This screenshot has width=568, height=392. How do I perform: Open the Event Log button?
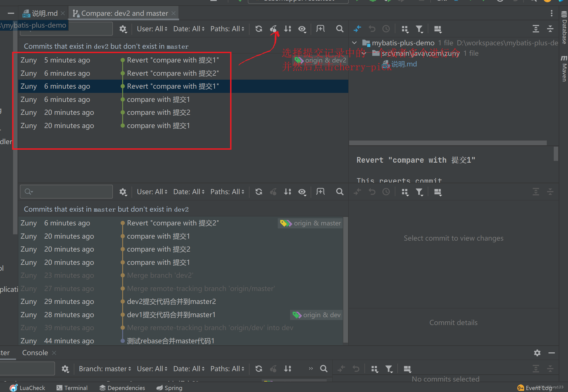[535, 388]
